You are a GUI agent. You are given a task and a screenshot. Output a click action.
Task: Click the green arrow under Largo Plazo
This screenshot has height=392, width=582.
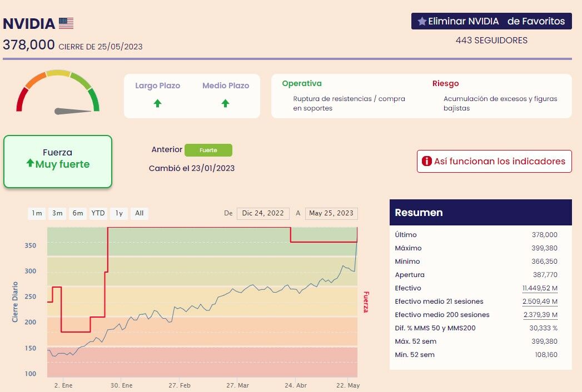157,103
